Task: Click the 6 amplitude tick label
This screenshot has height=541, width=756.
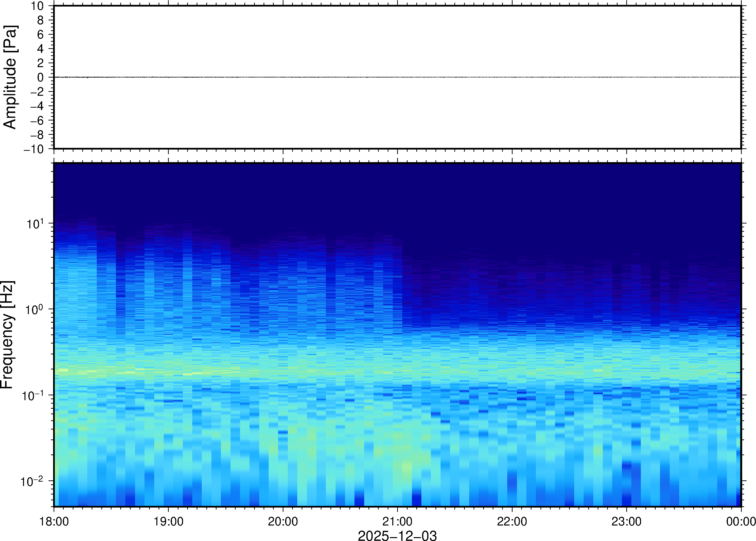Action: coord(40,35)
